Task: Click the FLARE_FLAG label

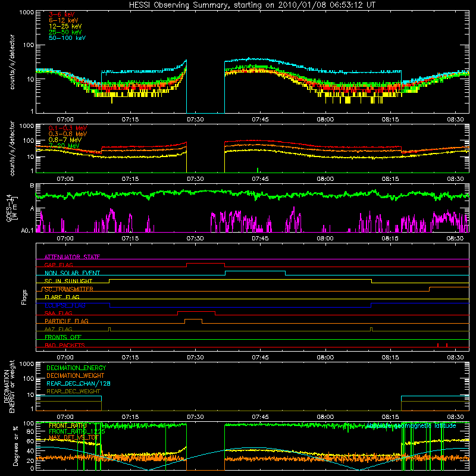Action: [x=62, y=297]
